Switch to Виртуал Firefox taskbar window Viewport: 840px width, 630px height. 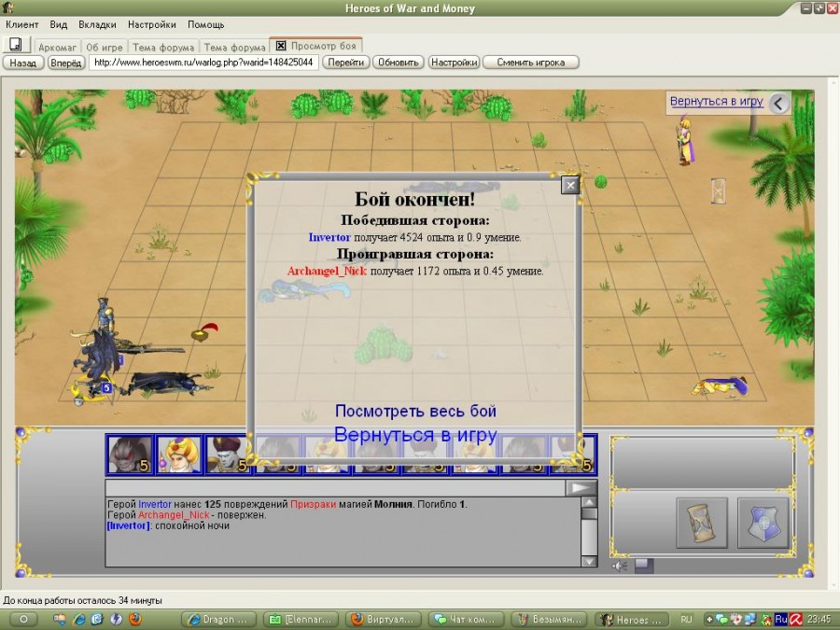tap(383, 620)
